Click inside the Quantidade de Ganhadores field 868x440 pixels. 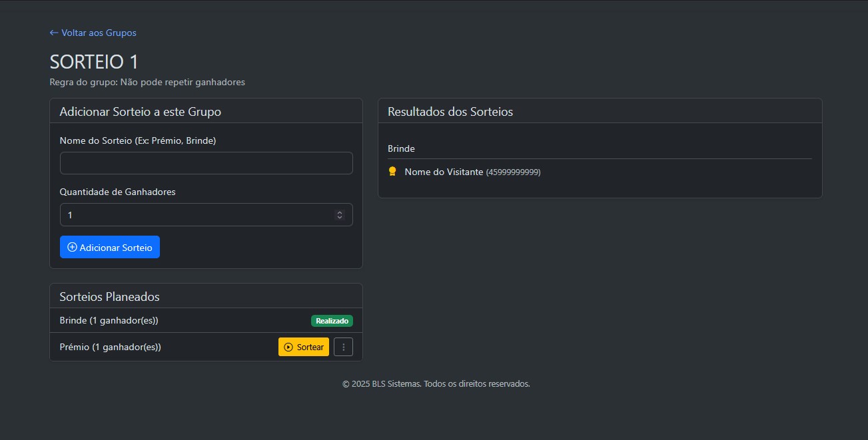(x=193, y=215)
